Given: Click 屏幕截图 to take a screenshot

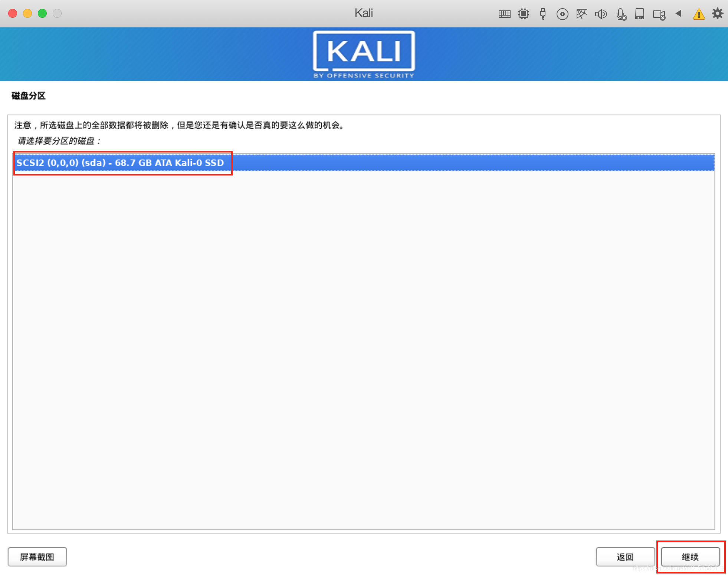Looking at the screenshot, I should point(38,555).
